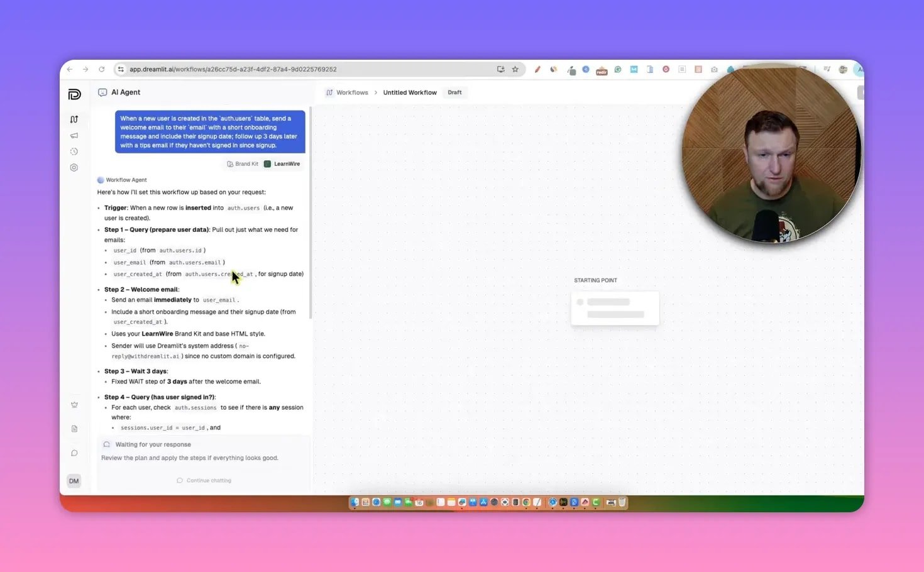924x572 pixels.
Task: Click the chat bubble icon in sidebar
Action: (x=74, y=453)
